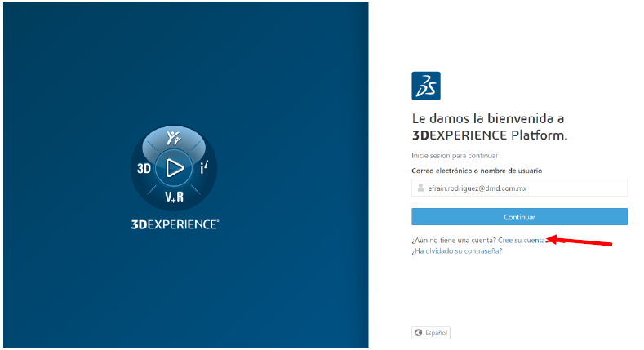Viewport: 644px width, 350px height.
Task: Click the play button in the 3DEXPERIENCE compass
Action: pyautogui.click(x=174, y=168)
